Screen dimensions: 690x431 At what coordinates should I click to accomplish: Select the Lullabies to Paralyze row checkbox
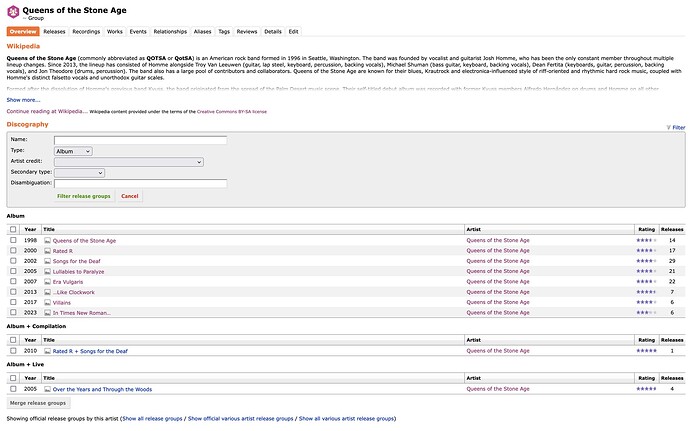pos(13,271)
